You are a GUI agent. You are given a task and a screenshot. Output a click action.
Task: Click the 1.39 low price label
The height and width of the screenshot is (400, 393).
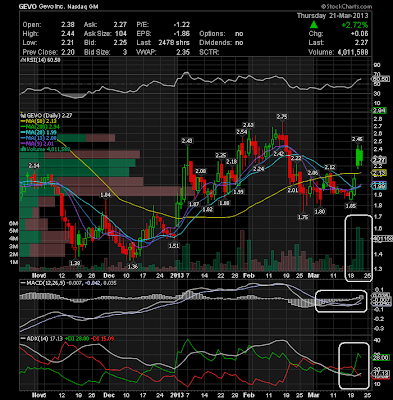(x=75, y=263)
